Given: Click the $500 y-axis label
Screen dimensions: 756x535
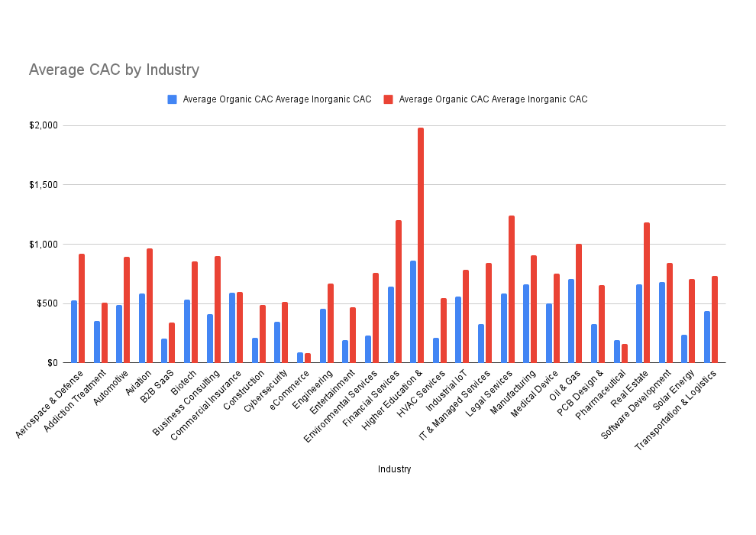Looking at the screenshot, I should point(47,303).
